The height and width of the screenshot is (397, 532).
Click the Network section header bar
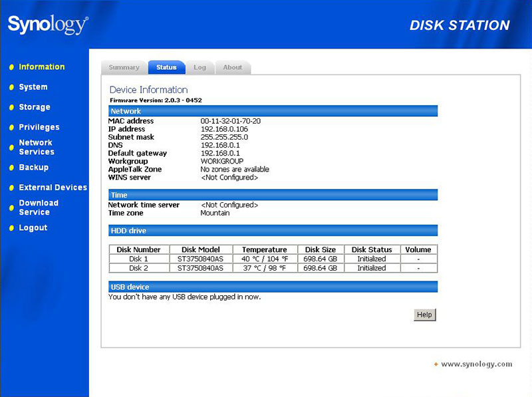pyautogui.click(x=273, y=111)
